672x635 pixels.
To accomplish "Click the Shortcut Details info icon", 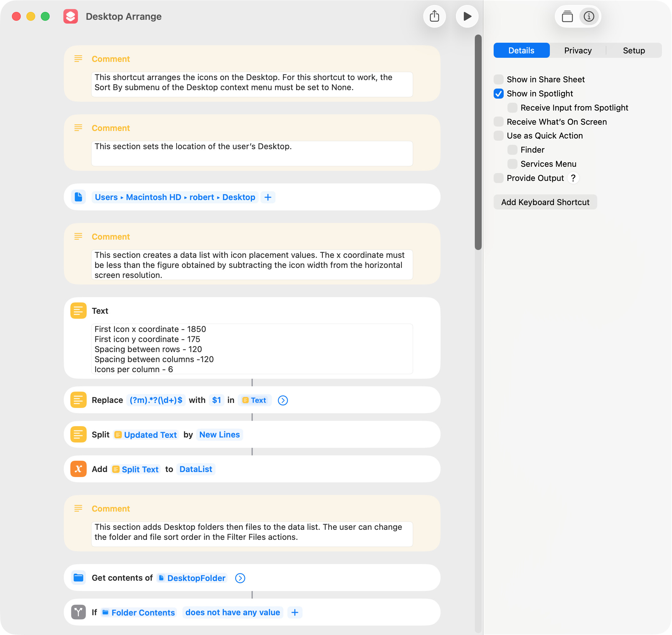I will (x=589, y=16).
